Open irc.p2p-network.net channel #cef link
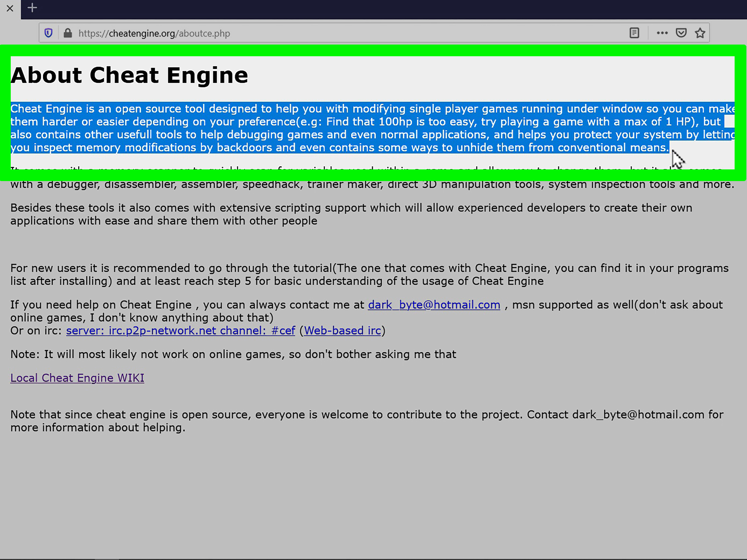Viewport: 747px width, 560px height. tap(181, 331)
